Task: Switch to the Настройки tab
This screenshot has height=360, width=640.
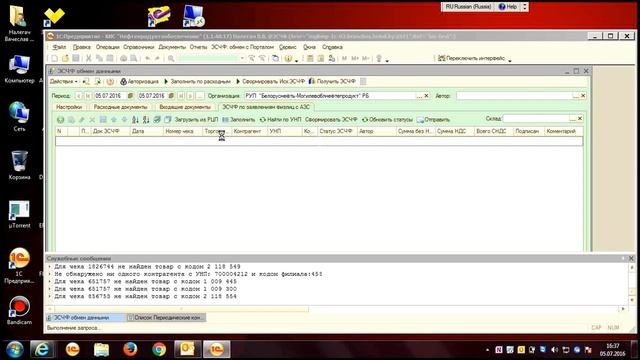Action: pyautogui.click(x=69, y=107)
